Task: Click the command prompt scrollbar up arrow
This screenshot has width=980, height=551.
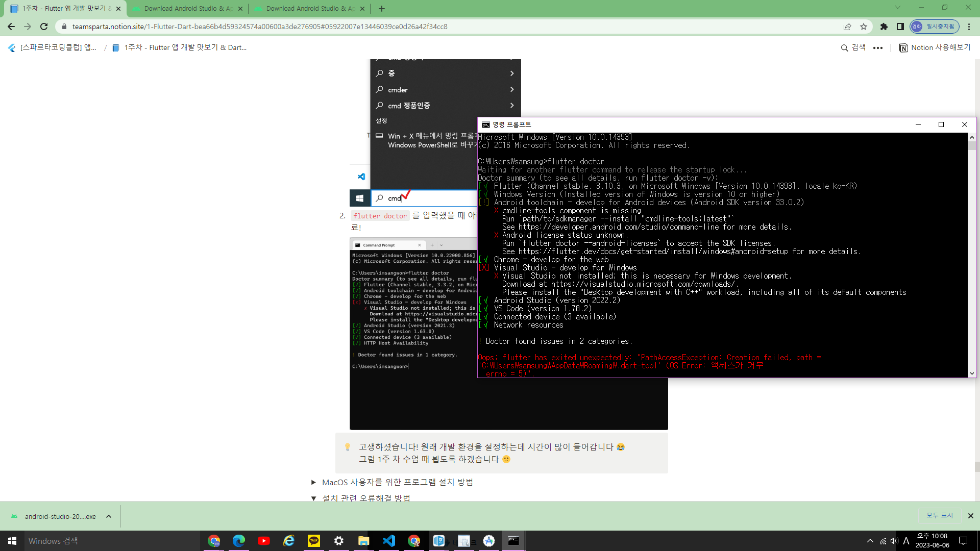Action: (x=972, y=137)
